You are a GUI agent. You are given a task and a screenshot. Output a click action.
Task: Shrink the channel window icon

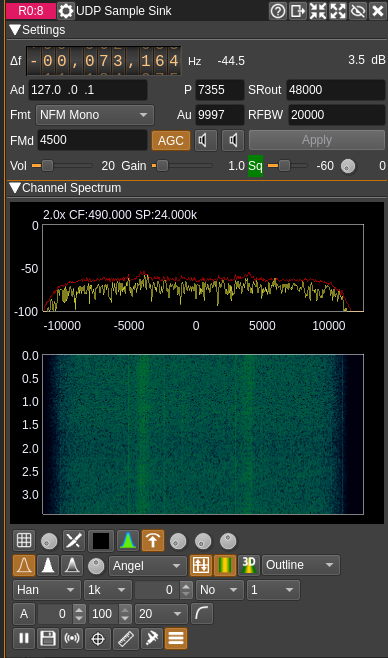tap(318, 11)
